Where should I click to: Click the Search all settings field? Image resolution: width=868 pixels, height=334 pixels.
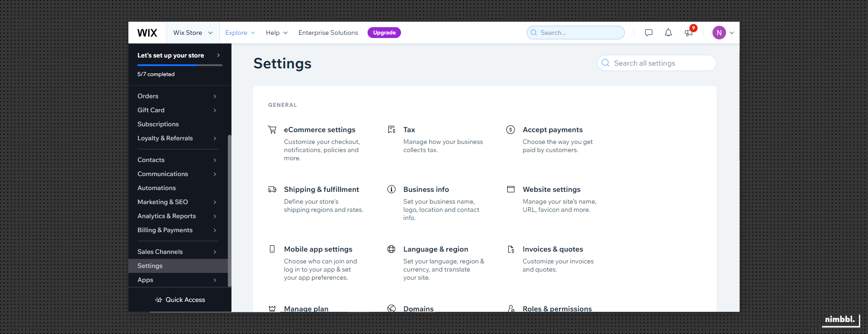click(657, 63)
